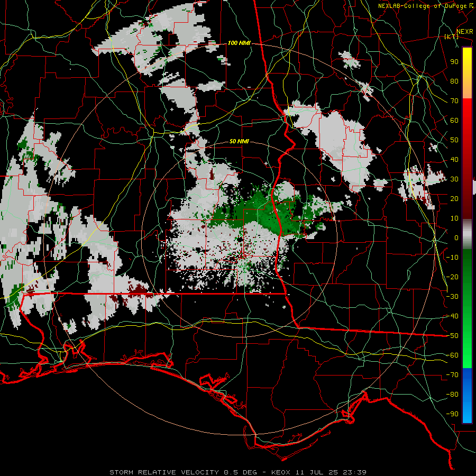Click the -90 value on the velocity scale
Viewport: 476px width, 476px height.
(452, 414)
